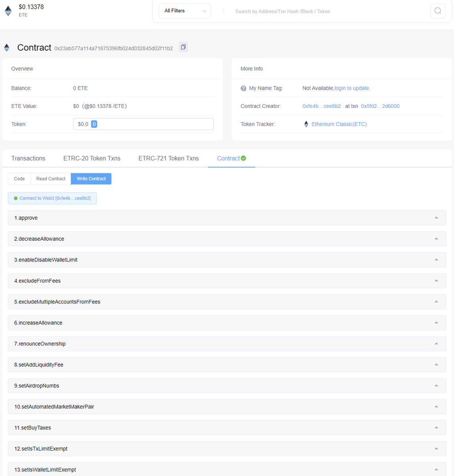
Task: Click the More Info panel heading
Action: tap(252, 69)
